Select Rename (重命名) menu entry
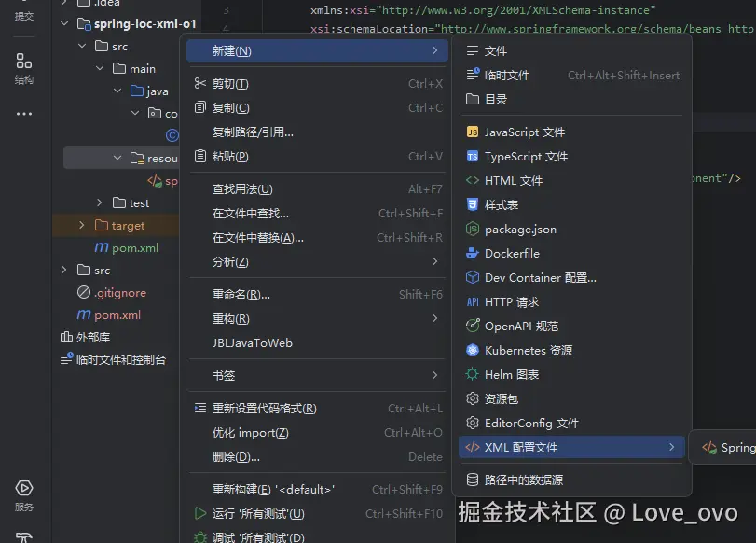Image resolution: width=756 pixels, height=543 pixels. (317, 294)
